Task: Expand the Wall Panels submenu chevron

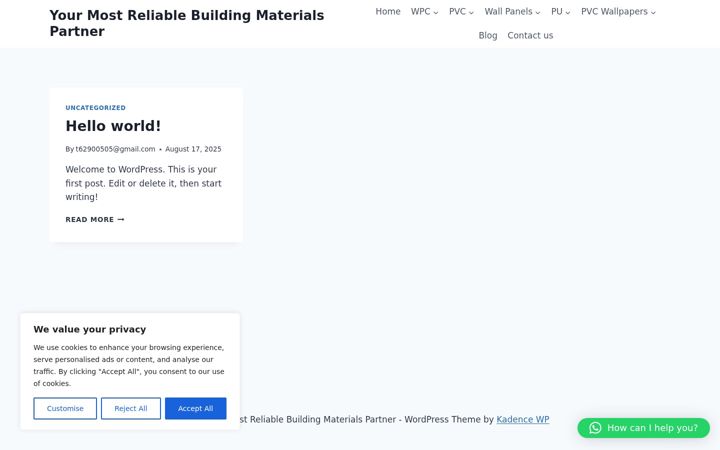Action: click(538, 12)
